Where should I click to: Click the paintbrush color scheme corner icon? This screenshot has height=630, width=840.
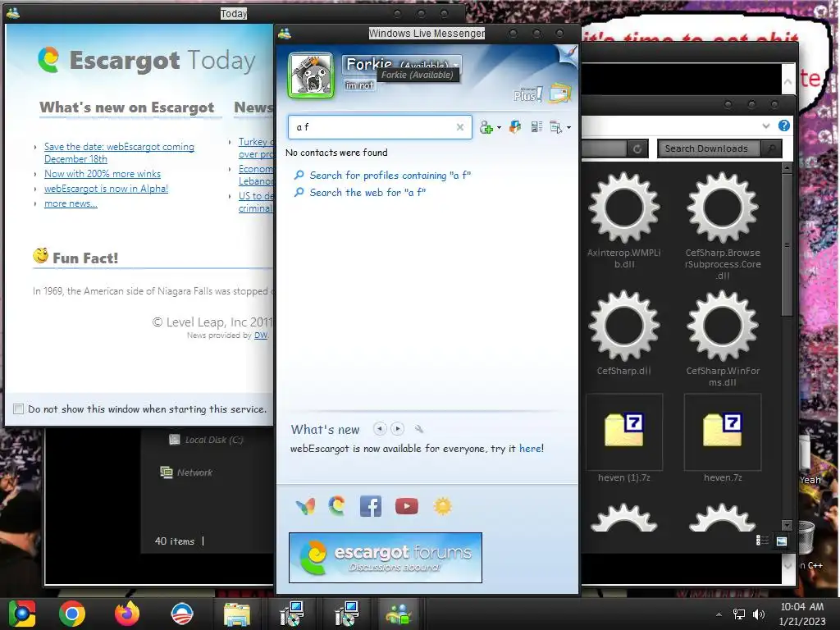tap(569, 54)
